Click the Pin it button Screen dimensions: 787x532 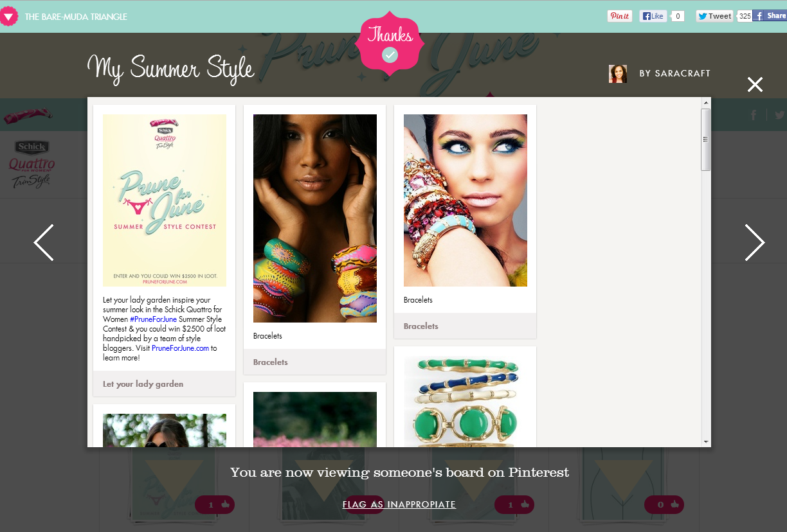[x=620, y=16]
